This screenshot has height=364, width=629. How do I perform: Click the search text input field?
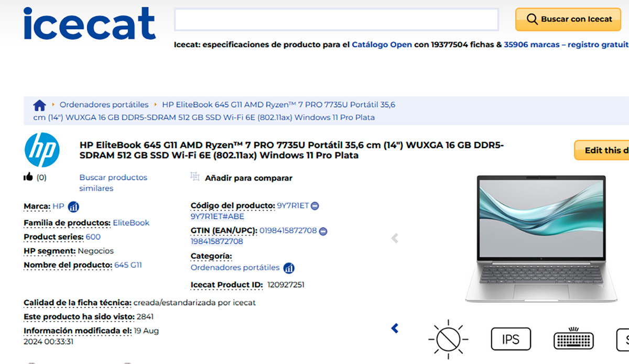336,19
